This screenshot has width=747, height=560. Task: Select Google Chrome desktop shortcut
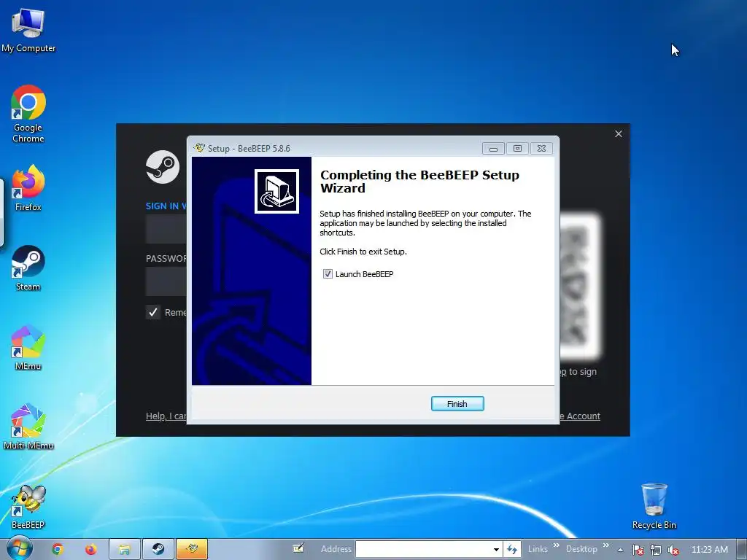click(x=28, y=113)
